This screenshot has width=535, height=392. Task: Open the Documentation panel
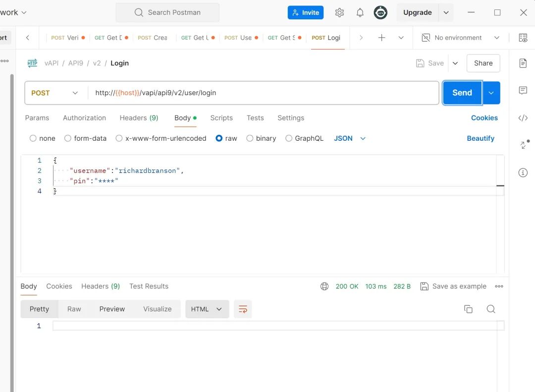[523, 63]
